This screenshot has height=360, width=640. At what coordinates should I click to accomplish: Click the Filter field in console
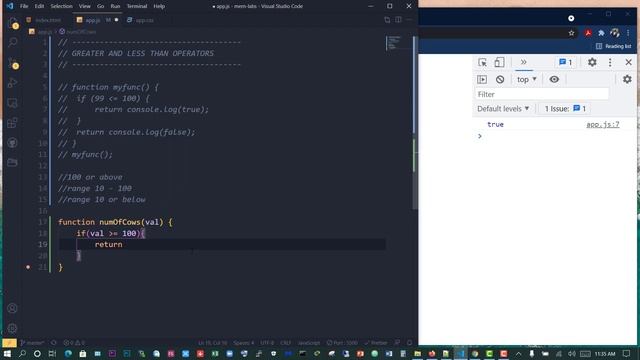pyautogui.click(x=542, y=94)
